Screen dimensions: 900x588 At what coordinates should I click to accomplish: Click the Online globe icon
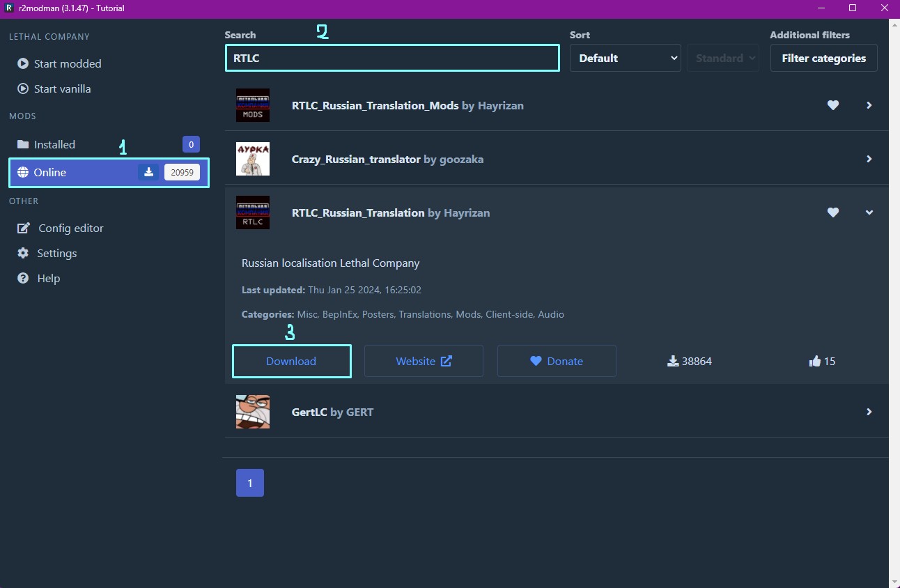pos(23,172)
